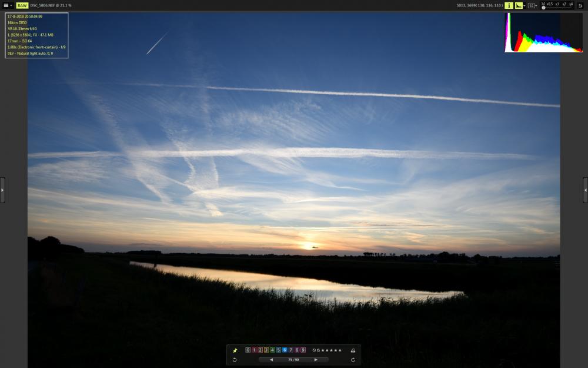Click the histogram graph overlay

coord(543,32)
